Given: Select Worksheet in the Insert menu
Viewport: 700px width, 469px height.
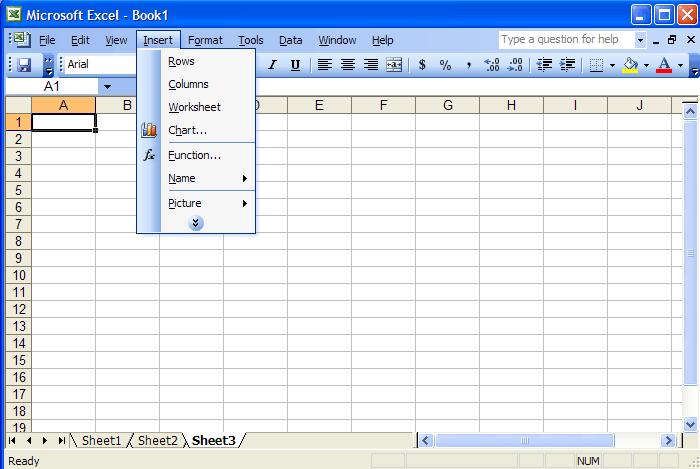Looking at the screenshot, I should tap(194, 107).
